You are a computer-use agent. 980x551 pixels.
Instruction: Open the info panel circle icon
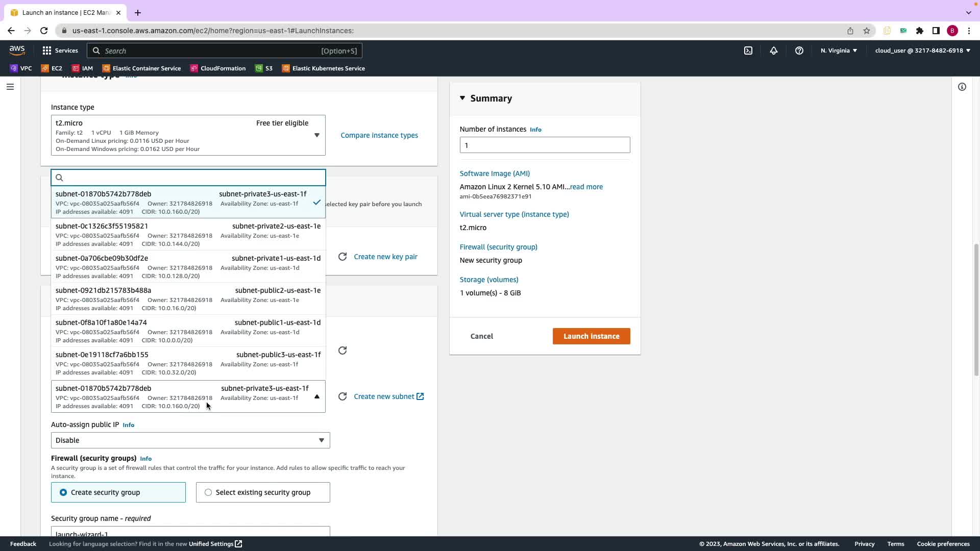click(x=962, y=87)
